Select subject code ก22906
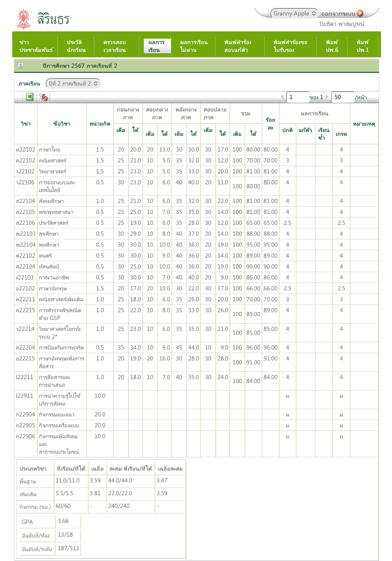Viewport: 392px width, 561px height. [x=25, y=436]
